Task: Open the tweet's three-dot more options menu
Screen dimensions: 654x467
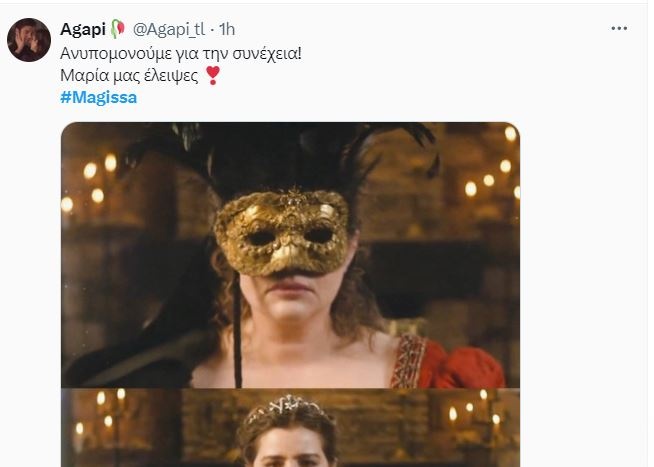Action: pos(619,29)
